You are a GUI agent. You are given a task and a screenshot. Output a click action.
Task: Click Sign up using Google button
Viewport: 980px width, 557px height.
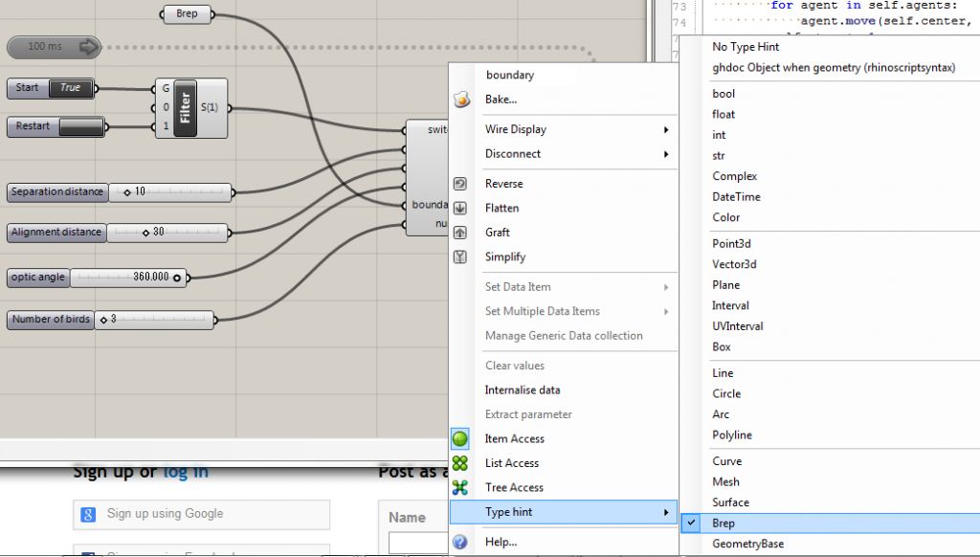click(x=165, y=514)
